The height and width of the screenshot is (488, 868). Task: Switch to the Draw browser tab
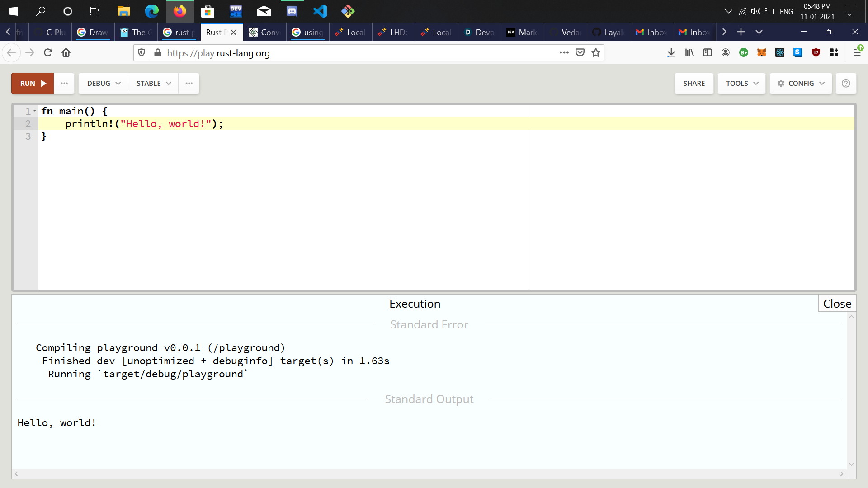[x=93, y=32]
